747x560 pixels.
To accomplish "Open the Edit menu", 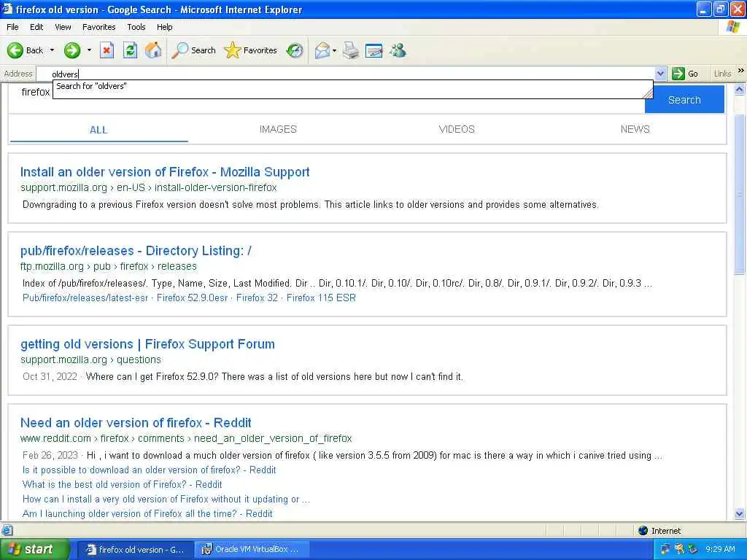I will 36,27.
